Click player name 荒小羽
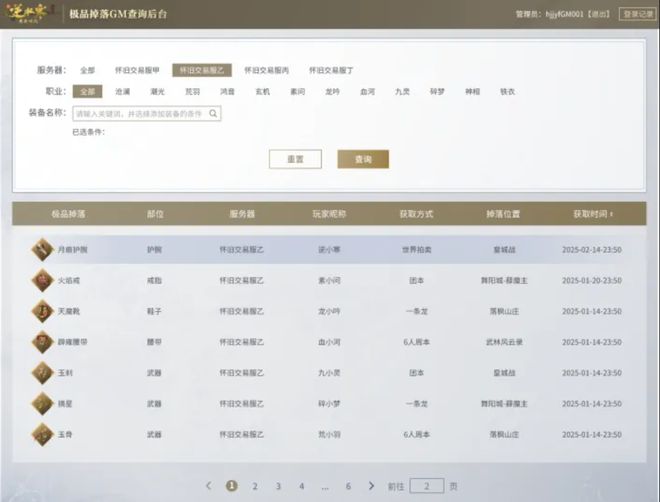The height and width of the screenshot is (502, 660). click(329, 434)
